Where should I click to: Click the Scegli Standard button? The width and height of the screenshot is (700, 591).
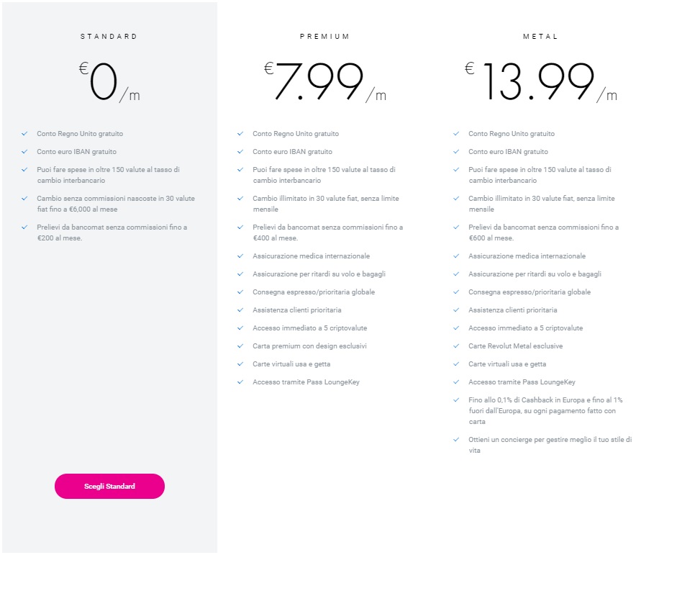(x=109, y=486)
